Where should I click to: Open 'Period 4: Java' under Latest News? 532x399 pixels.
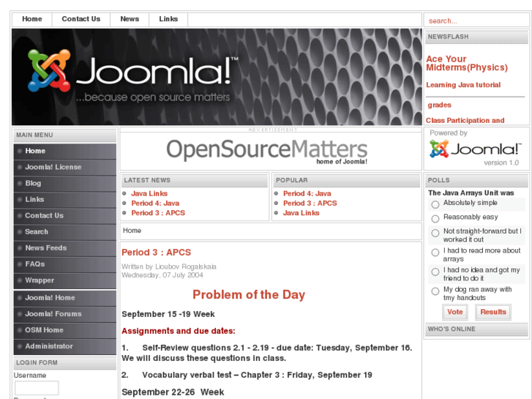pos(155,204)
